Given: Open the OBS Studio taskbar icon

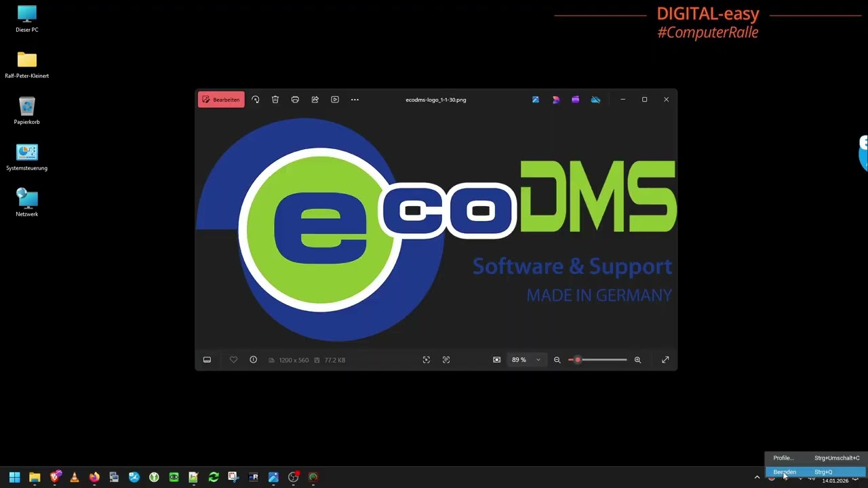Looking at the screenshot, I should click(x=293, y=477).
